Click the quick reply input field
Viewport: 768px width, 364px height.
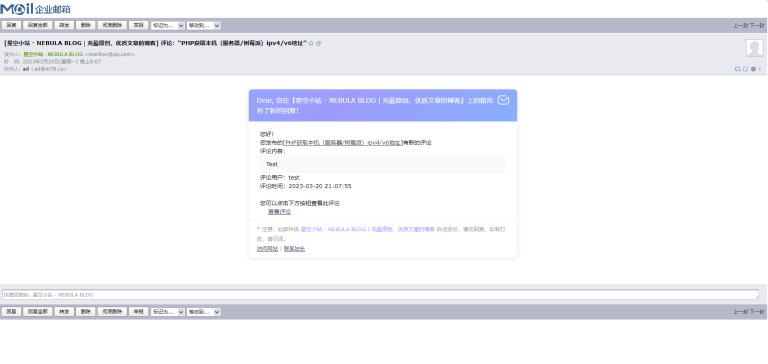click(x=380, y=295)
